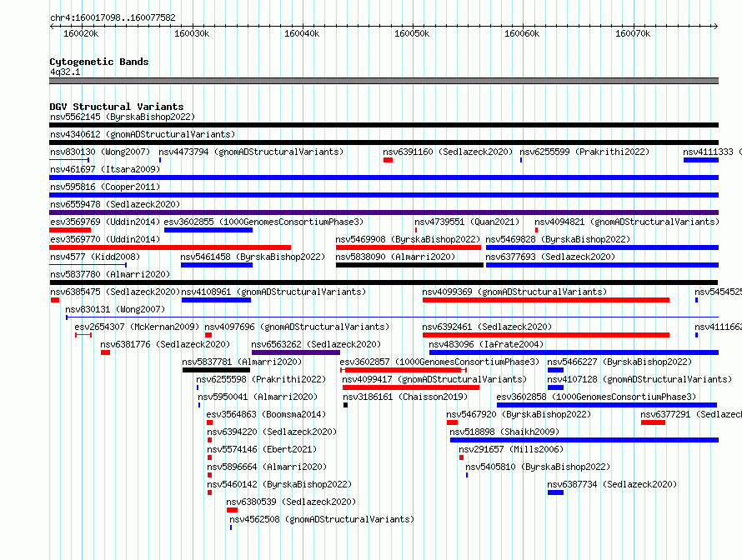742x560 pixels.
Task: Select red marker under nsv6377291
Action: click(x=653, y=422)
